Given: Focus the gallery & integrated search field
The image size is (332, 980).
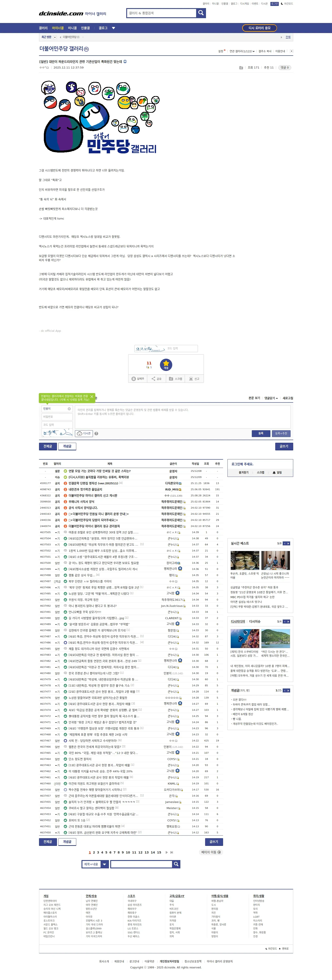Looking at the screenshot, I should coord(162,13).
